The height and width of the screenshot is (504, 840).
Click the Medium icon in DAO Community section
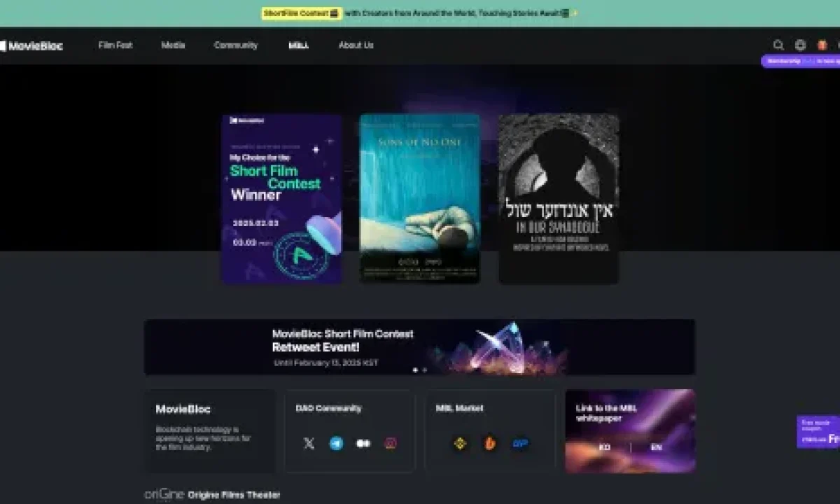coord(363,443)
